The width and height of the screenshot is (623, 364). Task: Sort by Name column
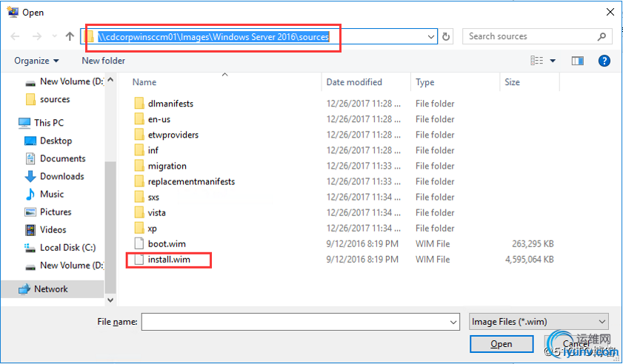tap(144, 82)
